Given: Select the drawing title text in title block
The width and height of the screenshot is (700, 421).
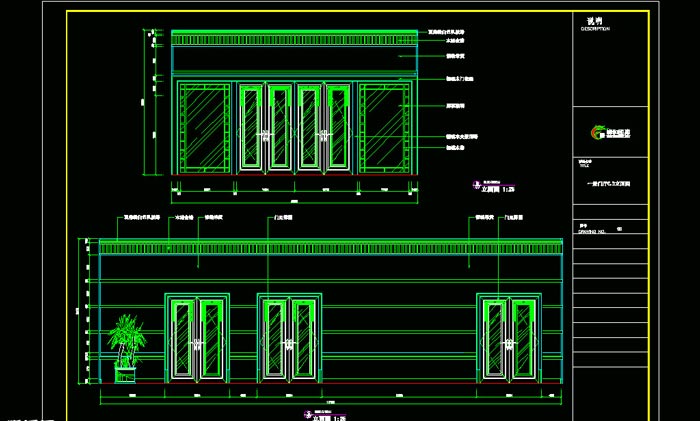Looking at the screenshot, I should 609,183.
